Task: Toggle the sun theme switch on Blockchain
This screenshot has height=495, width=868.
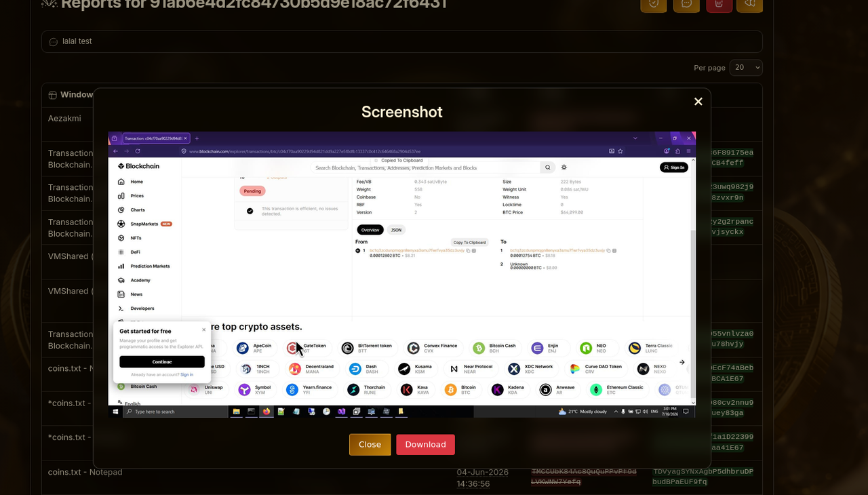Action: 564,167
